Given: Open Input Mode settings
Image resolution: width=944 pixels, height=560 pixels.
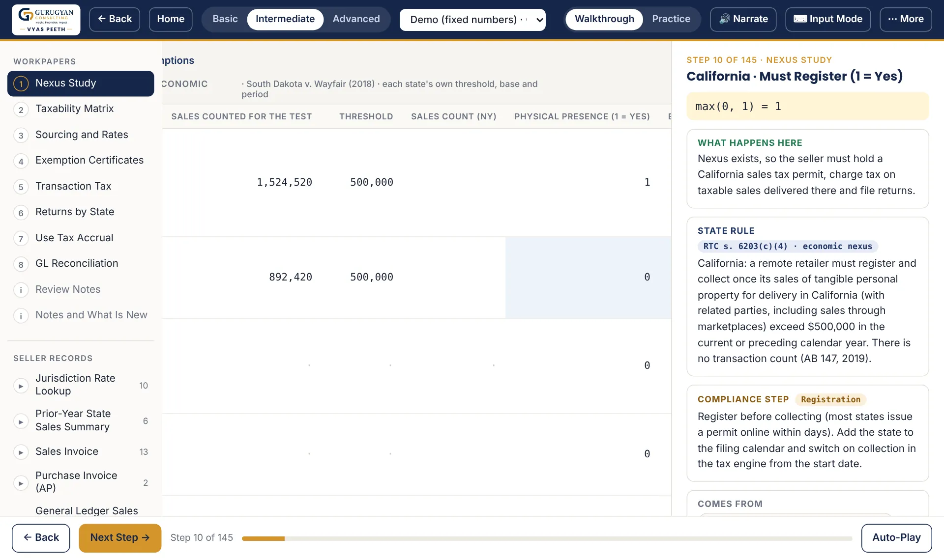Looking at the screenshot, I should (828, 19).
